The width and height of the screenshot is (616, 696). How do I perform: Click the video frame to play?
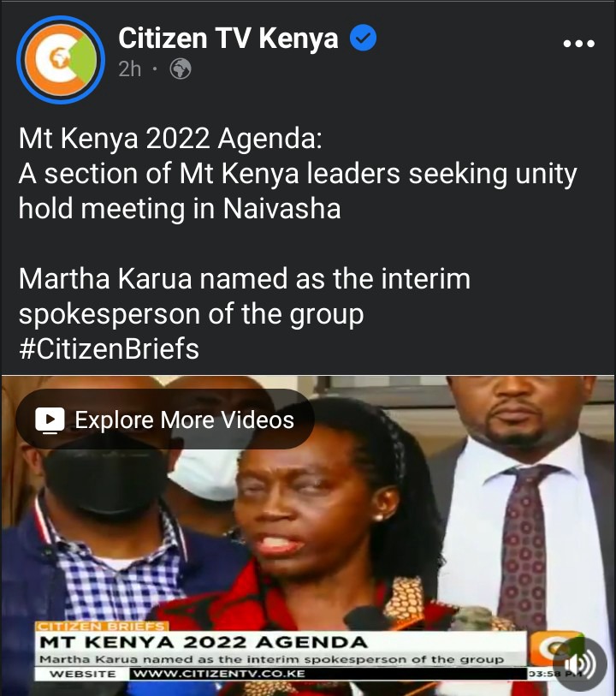[308, 535]
